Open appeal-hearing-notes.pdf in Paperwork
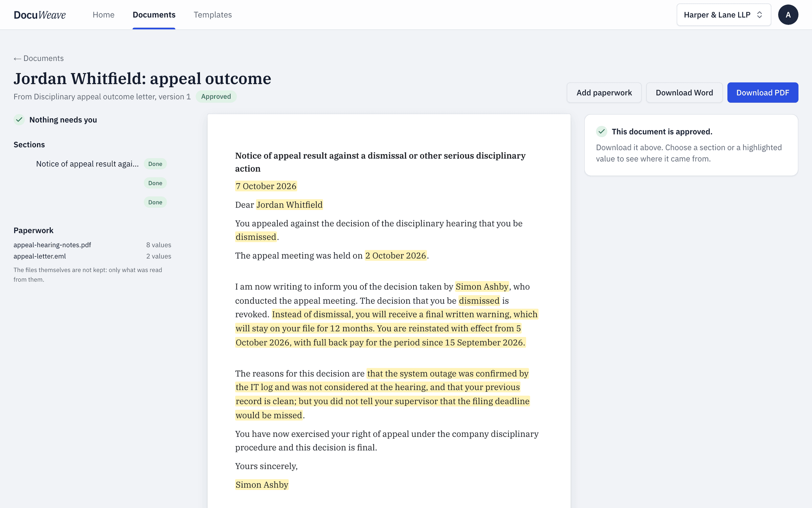This screenshot has height=508, width=812. point(52,245)
